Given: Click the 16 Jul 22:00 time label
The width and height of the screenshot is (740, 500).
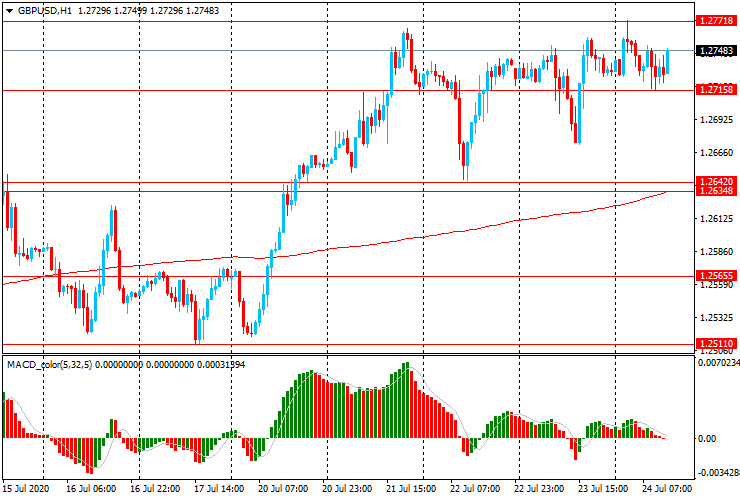Looking at the screenshot, I should click(155, 488).
